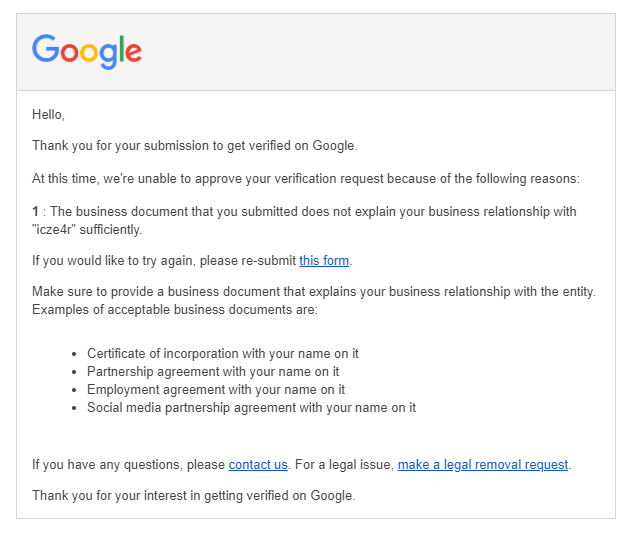
Task: Click the Google logo in the header
Action: click(87, 52)
